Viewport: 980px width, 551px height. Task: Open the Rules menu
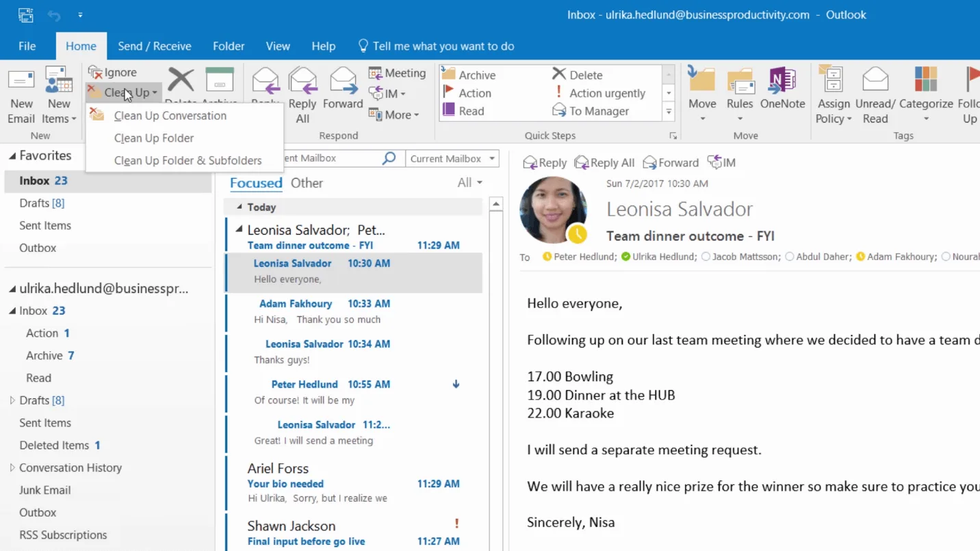[x=740, y=95]
